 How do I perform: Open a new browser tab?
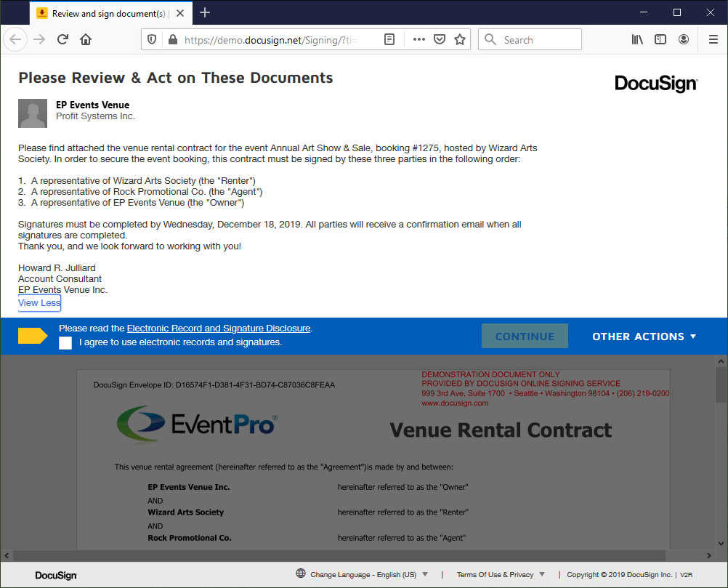coord(205,13)
